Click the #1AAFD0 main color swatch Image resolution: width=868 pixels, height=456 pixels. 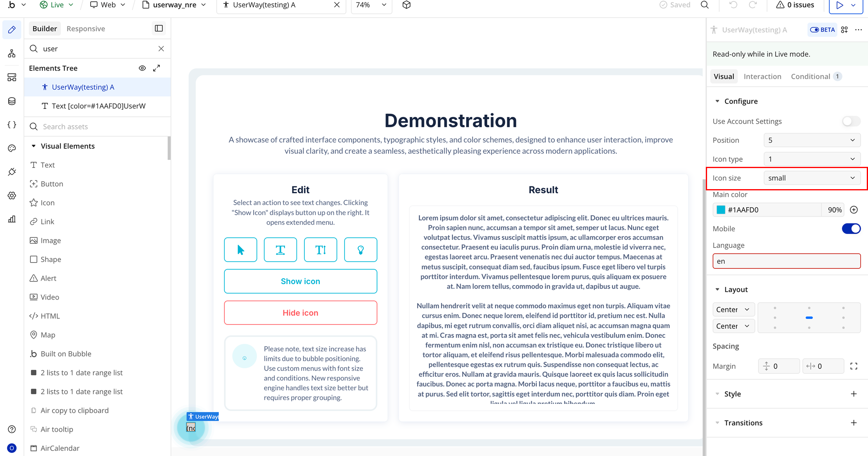(x=721, y=210)
